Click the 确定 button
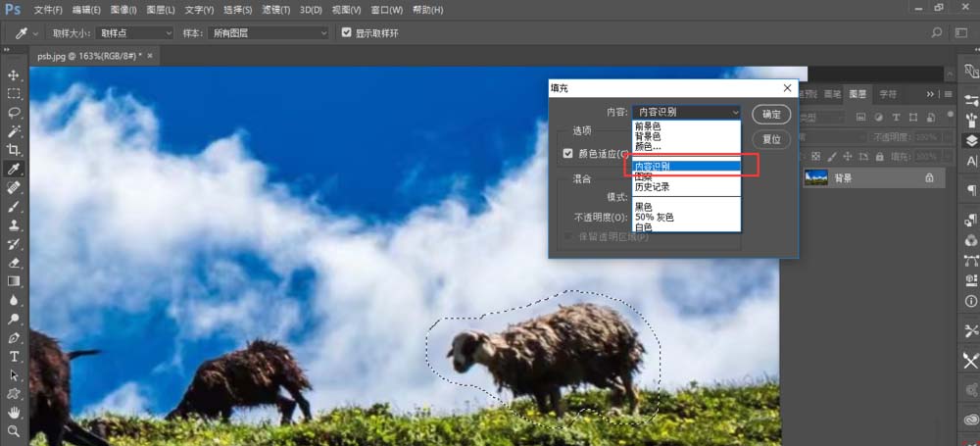980x446 pixels. coord(771,114)
